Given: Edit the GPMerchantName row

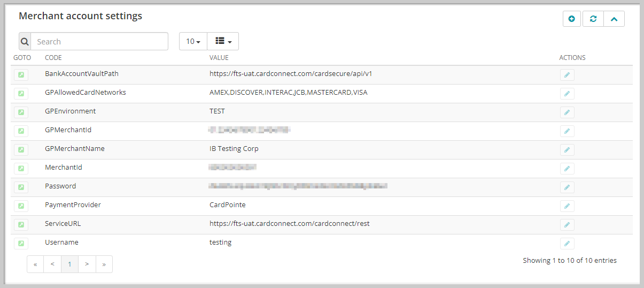Looking at the screenshot, I should [x=567, y=150].
